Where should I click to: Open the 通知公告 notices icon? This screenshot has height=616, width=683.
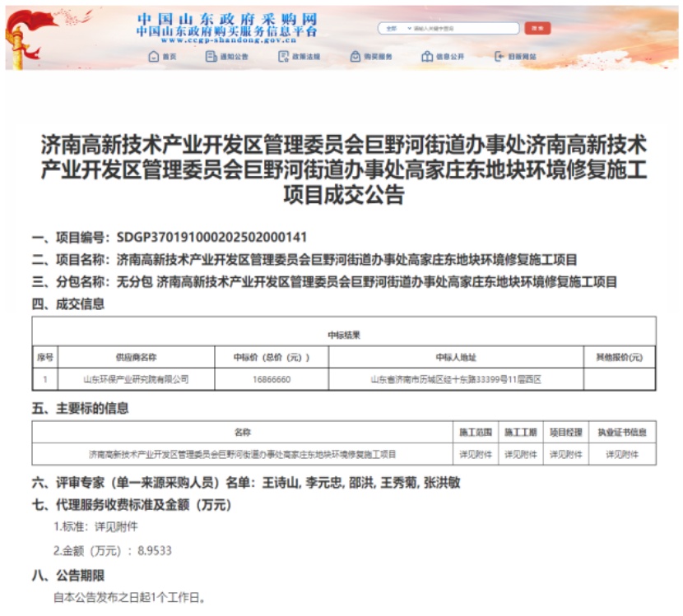211,56
